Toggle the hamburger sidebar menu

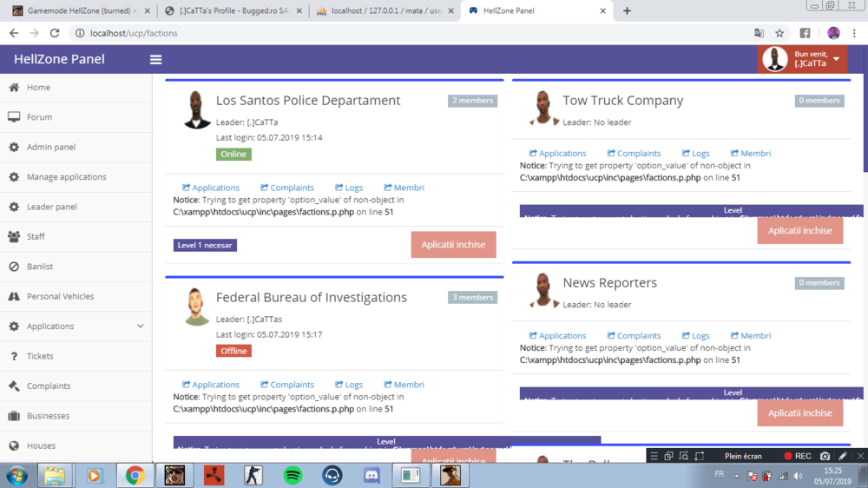[x=155, y=59]
